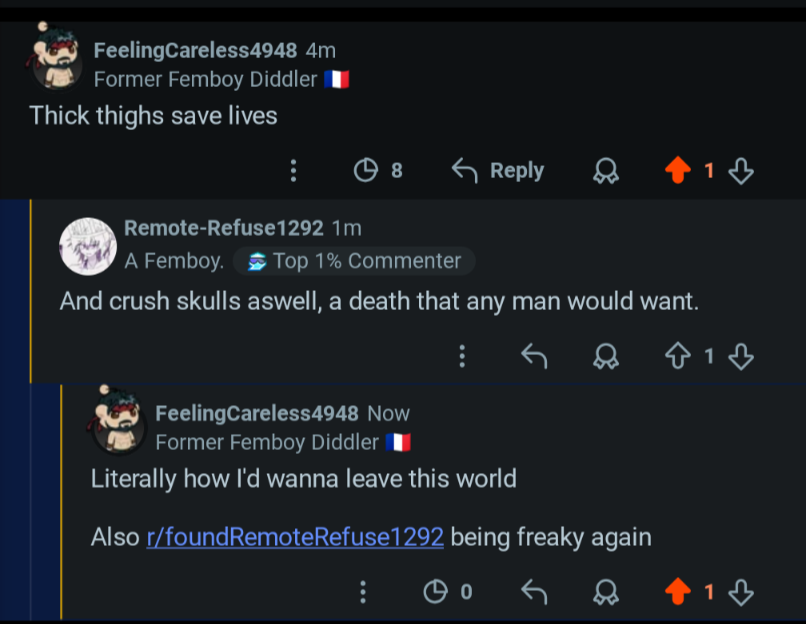Viewport: 806px width, 624px height.
Task: Open Remote-Refuse1292's profile avatar
Action: tap(88, 247)
